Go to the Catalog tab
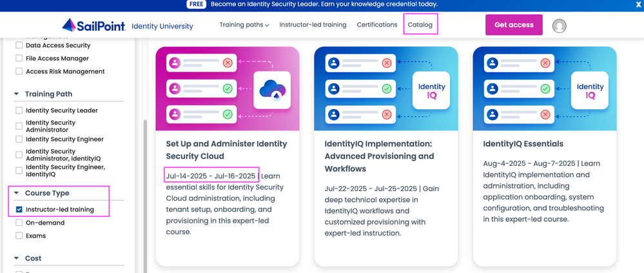This screenshot has width=644, height=273. pyautogui.click(x=420, y=25)
